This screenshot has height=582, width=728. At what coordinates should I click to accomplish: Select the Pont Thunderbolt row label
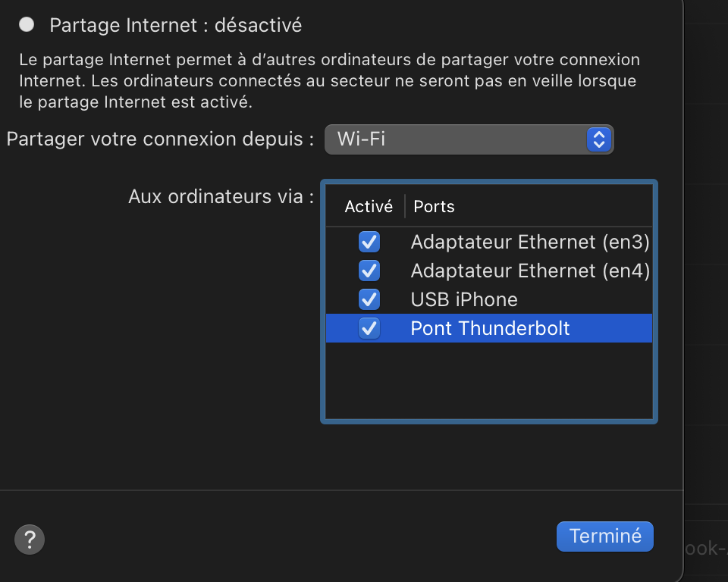coord(490,328)
